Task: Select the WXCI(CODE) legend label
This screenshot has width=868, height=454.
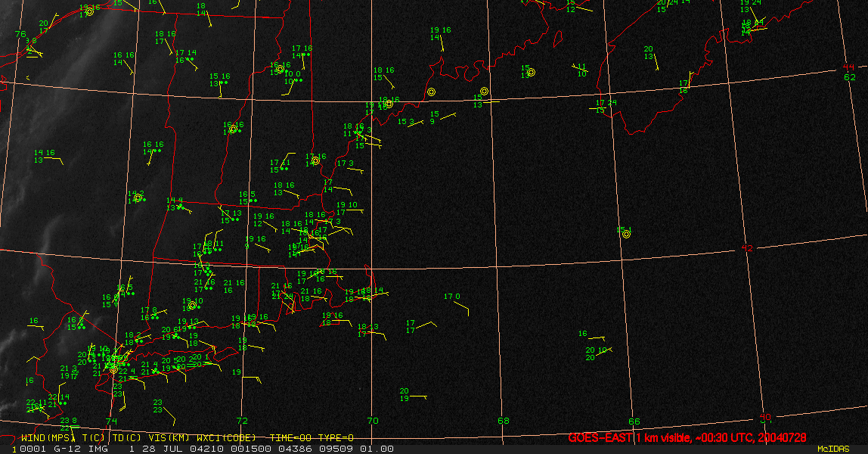Action: point(226,438)
